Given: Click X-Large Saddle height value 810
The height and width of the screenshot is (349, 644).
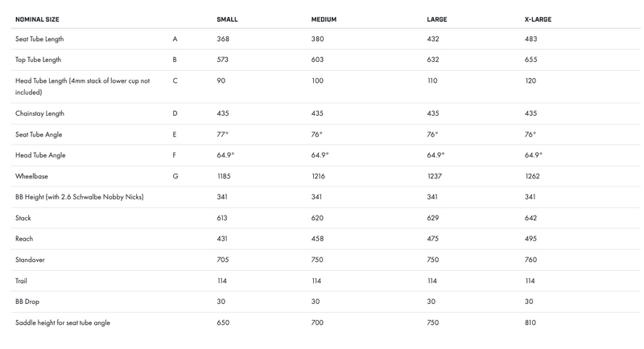Looking at the screenshot, I should tap(530, 322).
